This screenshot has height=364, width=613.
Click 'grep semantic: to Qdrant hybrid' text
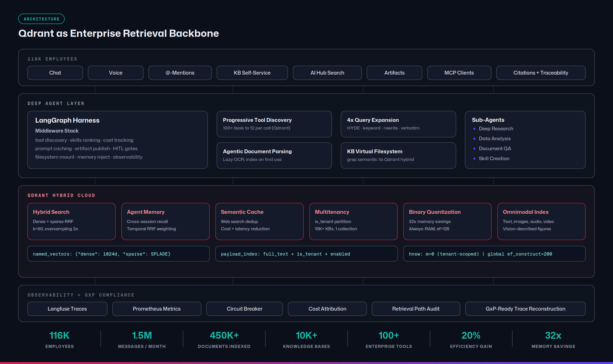(380, 159)
